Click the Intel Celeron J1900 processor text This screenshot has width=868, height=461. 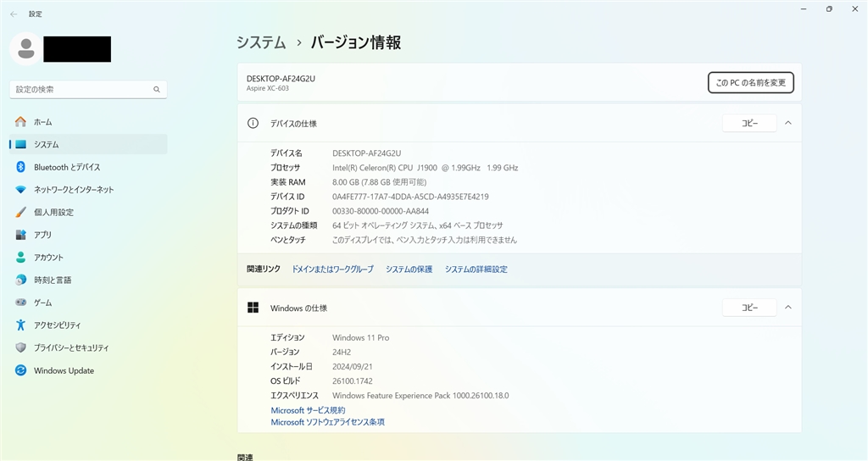click(x=426, y=168)
